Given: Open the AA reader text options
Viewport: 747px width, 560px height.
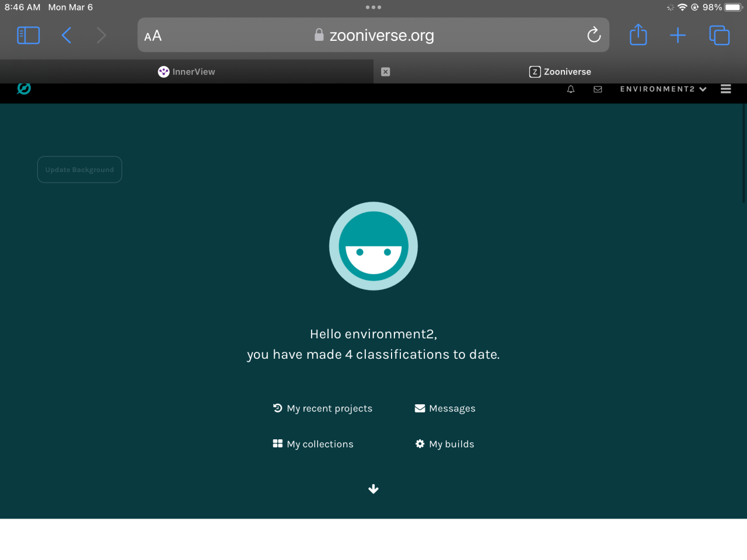Looking at the screenshot, I should (153, 36).
